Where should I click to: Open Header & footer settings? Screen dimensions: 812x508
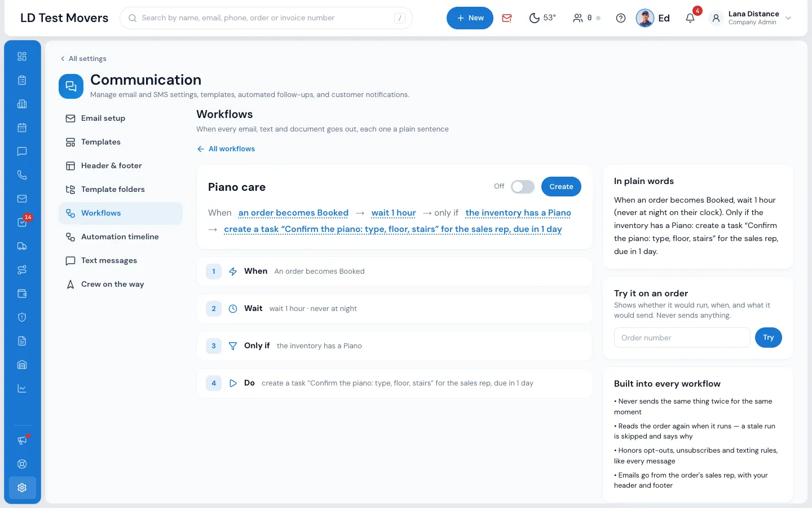click(121, 166)
